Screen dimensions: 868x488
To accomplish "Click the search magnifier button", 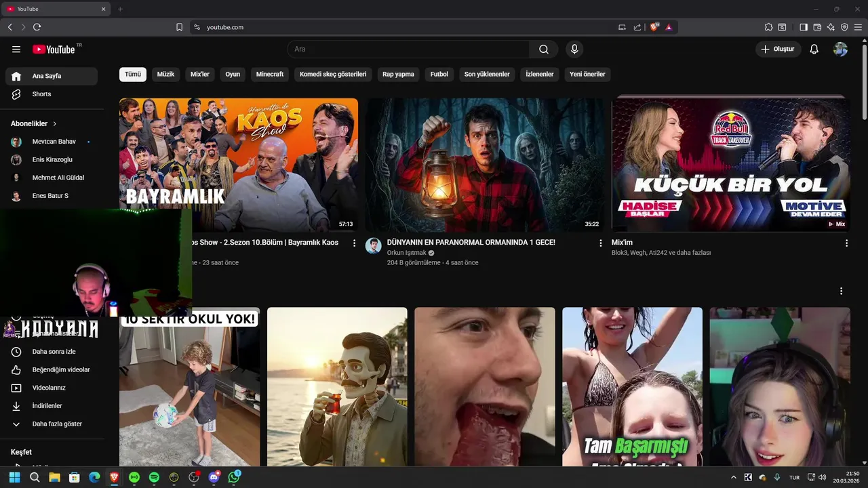I will [x=544, y=49].
